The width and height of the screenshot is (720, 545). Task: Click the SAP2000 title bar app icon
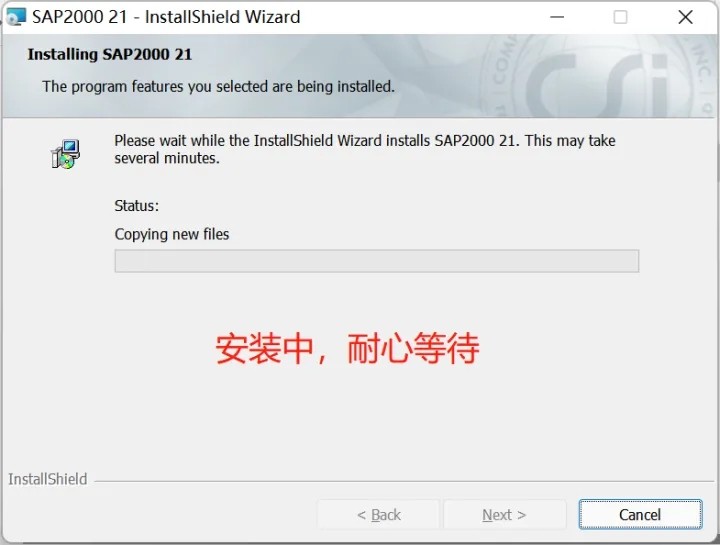coord(16,17)
